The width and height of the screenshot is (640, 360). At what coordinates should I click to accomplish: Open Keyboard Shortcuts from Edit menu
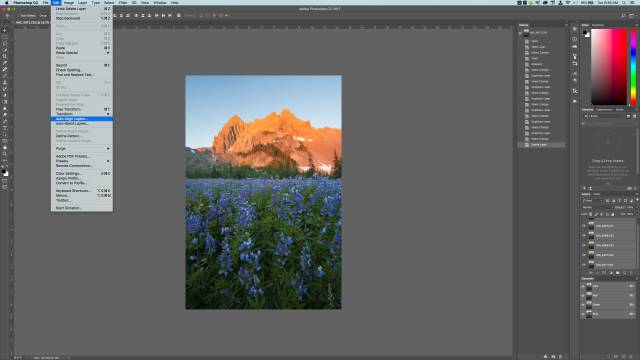[x=82, y=191]
